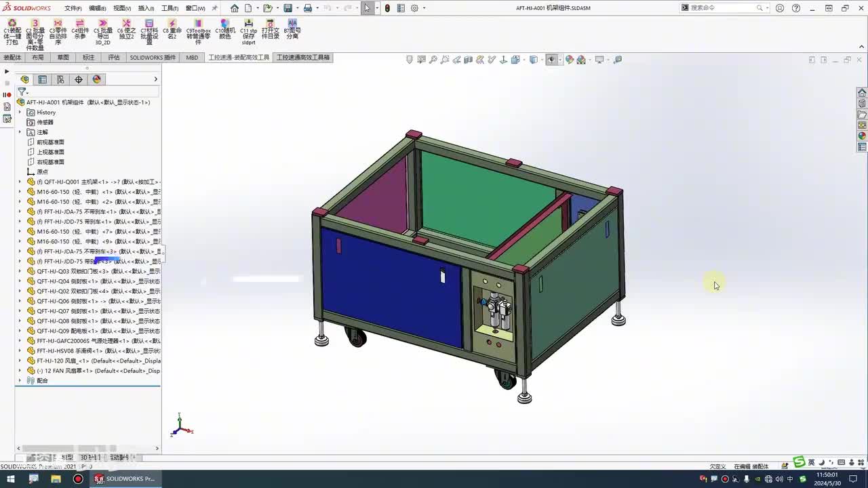Open the PropertyManager tab icon

pyautogui.click(x=43, y=79)
